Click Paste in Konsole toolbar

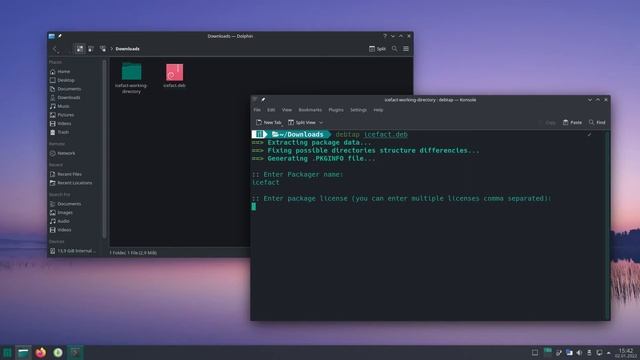[x=572, y=122]
